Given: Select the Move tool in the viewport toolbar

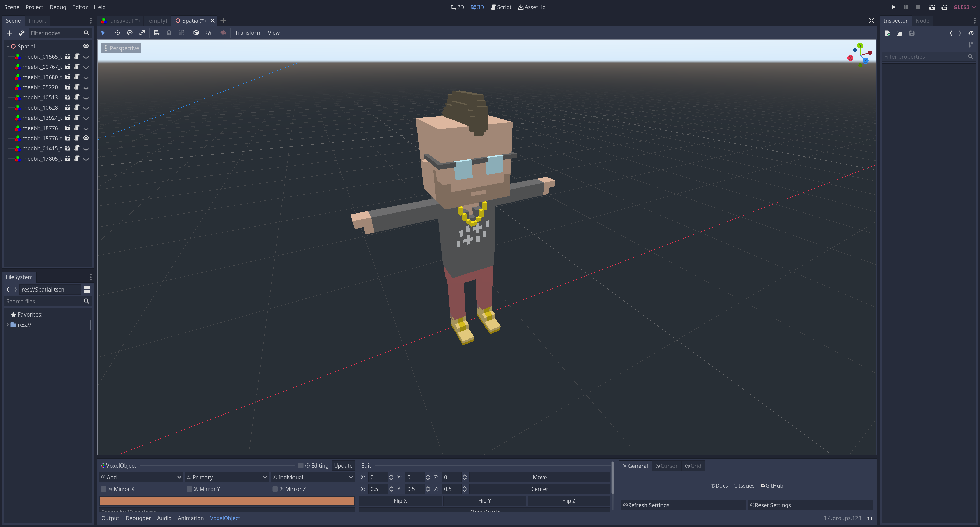Looking at the screenshot, I should pyautogui.click(x=118, y=33).
